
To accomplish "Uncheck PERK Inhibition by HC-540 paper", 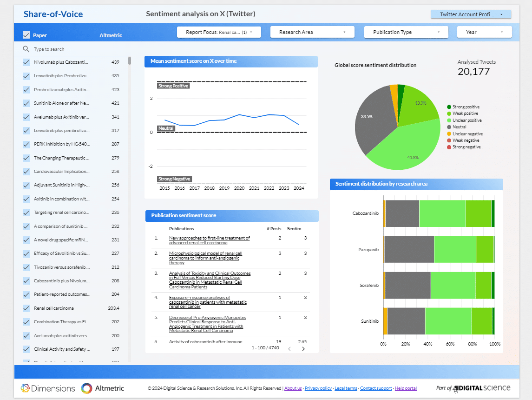I will pos(26,144).
